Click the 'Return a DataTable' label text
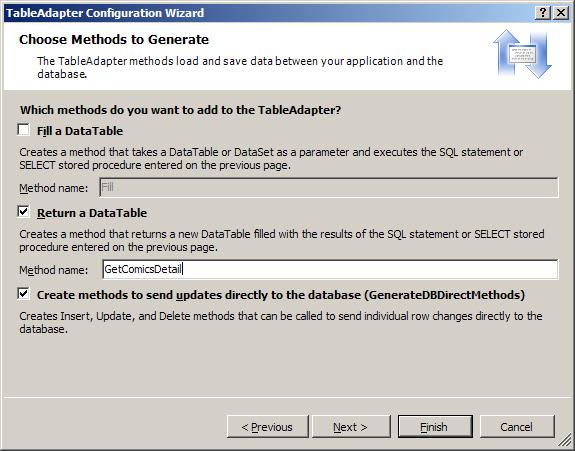This screenshot has width=575, height=451. [92, 213]
